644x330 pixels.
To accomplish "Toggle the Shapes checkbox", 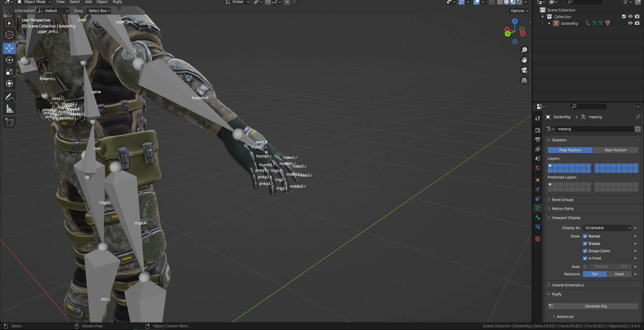I will (x=585, y=244).
